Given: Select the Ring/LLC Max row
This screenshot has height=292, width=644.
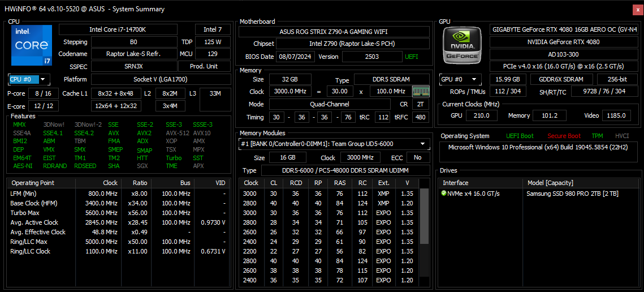Looking at the screenshot, I should click(118, 242).
